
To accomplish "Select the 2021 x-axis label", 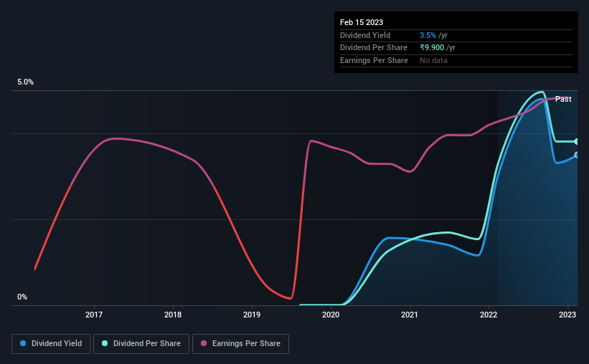I will [410, 315].
